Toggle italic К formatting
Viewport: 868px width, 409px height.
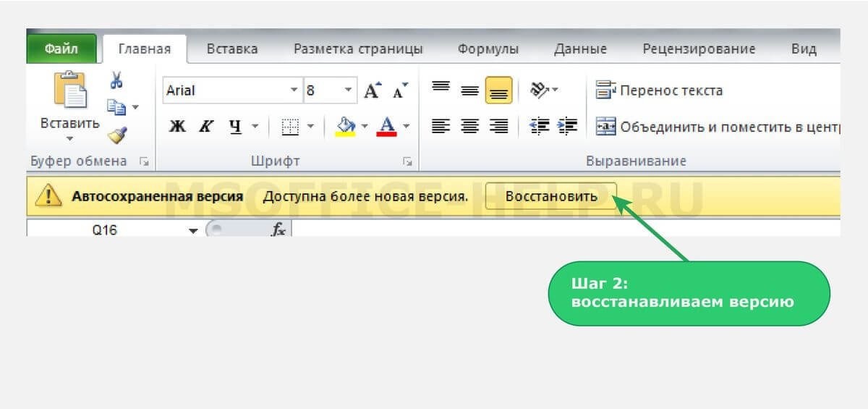(x=206, y=127)
